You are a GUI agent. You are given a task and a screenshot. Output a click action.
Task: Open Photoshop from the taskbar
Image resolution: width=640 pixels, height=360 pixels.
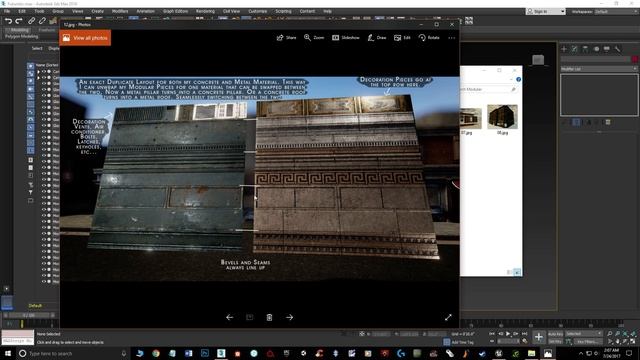pos(205,353)
